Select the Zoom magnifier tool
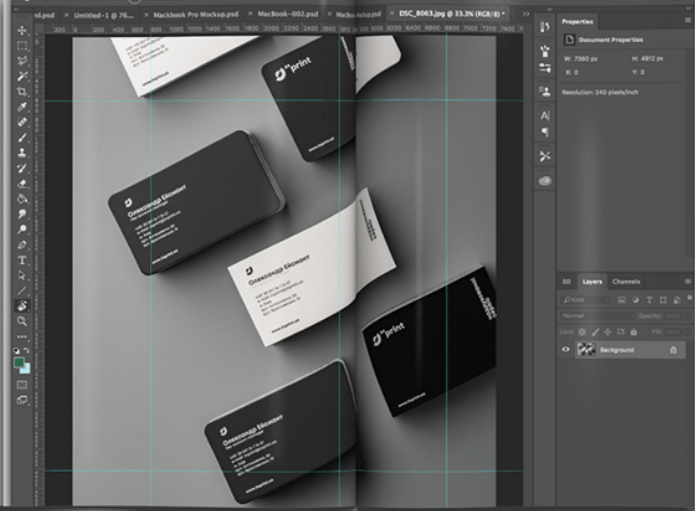Viewport: 695px width, 511px height. click(21, 321)
